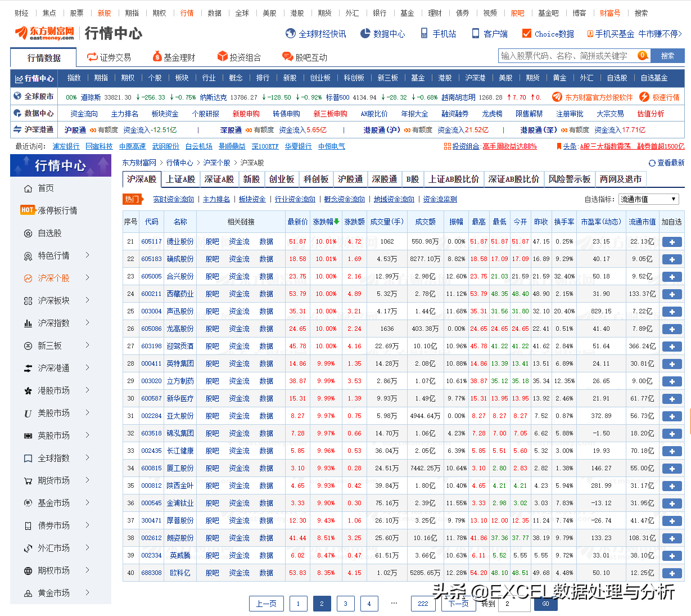Click the 搜索 search button

point(667,56)
